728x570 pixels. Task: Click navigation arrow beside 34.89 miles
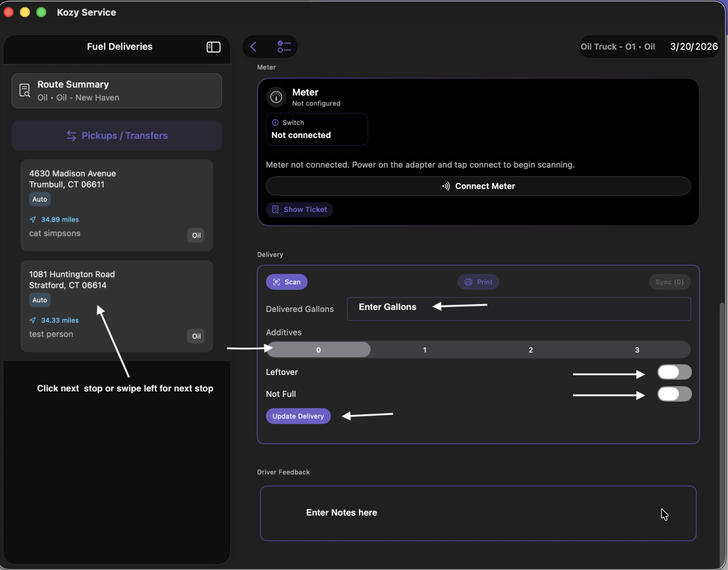click(x=33, y=219)
